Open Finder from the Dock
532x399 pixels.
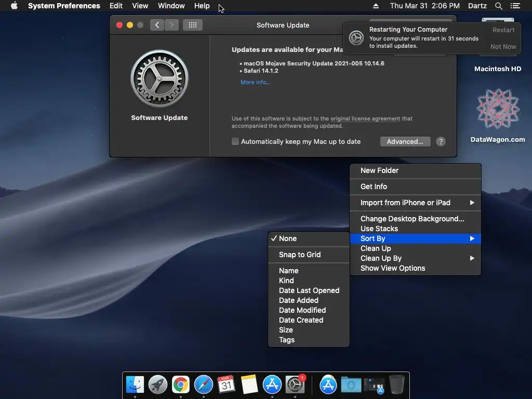[x=135, y=385]
